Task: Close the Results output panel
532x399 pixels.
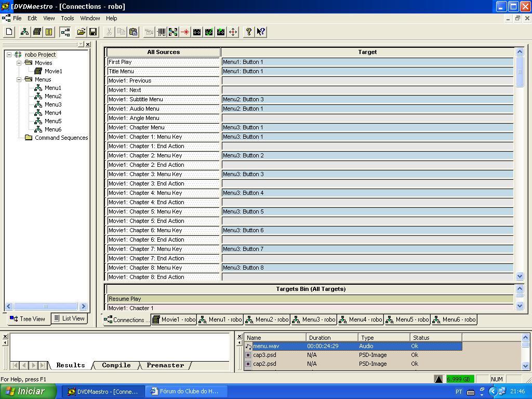Action: click(5, 337)
